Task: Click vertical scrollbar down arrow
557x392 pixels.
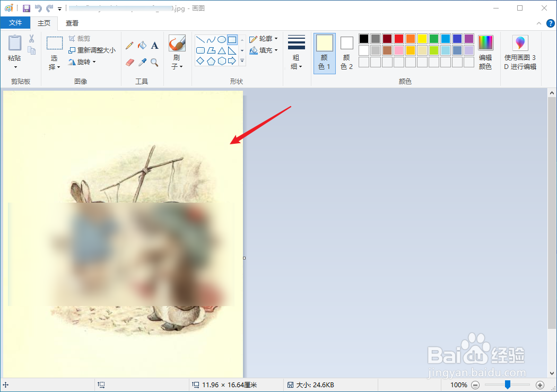Action: point(552,373)
